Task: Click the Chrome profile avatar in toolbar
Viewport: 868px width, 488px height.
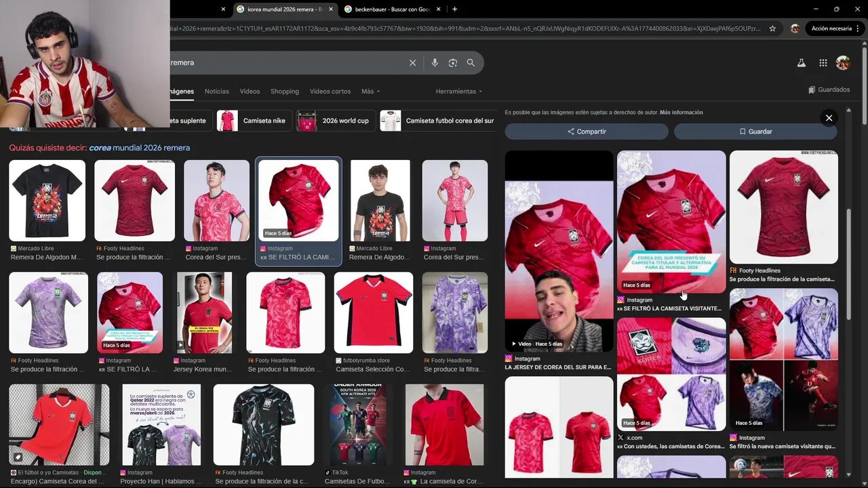Action: coord(795,28)
